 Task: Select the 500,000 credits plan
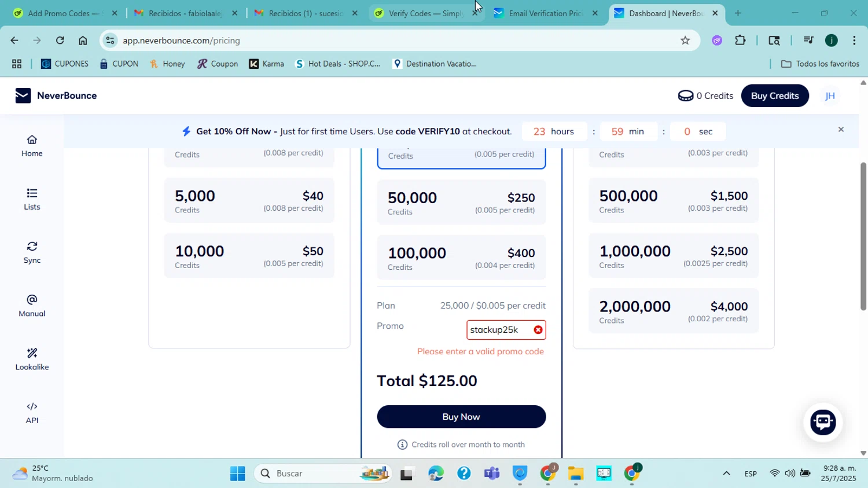coord(674,200)
